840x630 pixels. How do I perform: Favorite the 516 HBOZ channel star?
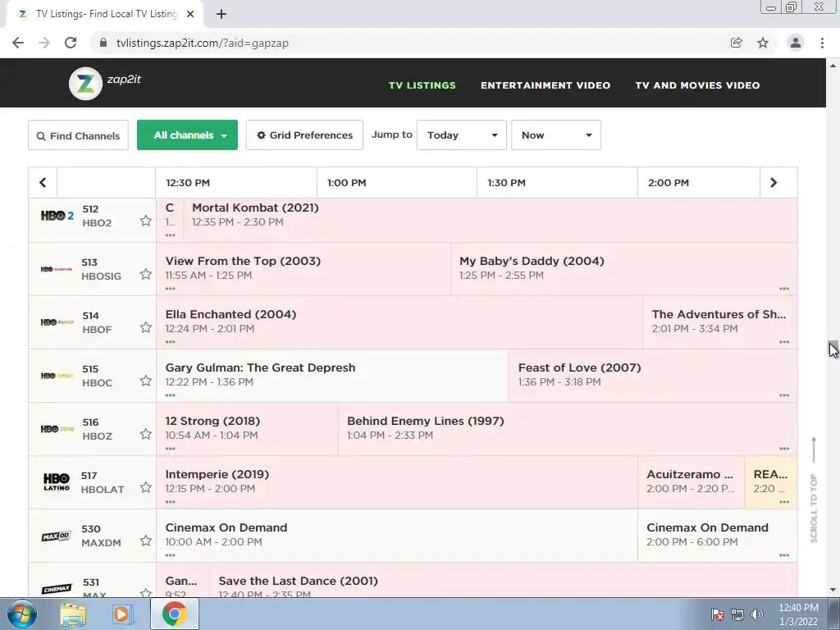click(146, 434)
